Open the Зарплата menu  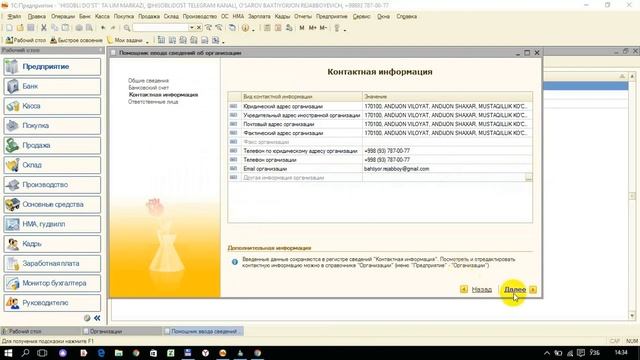tap(259, 16)
